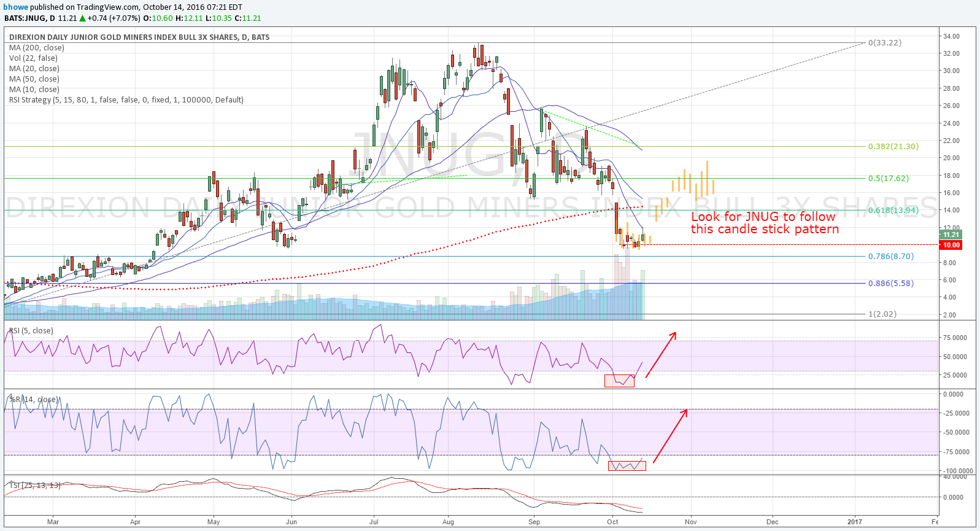The height and width of the screenshot is (531, 980).
Task: Click the 0.886(5.58) Fibonacci level label
Action: (891, 284)
